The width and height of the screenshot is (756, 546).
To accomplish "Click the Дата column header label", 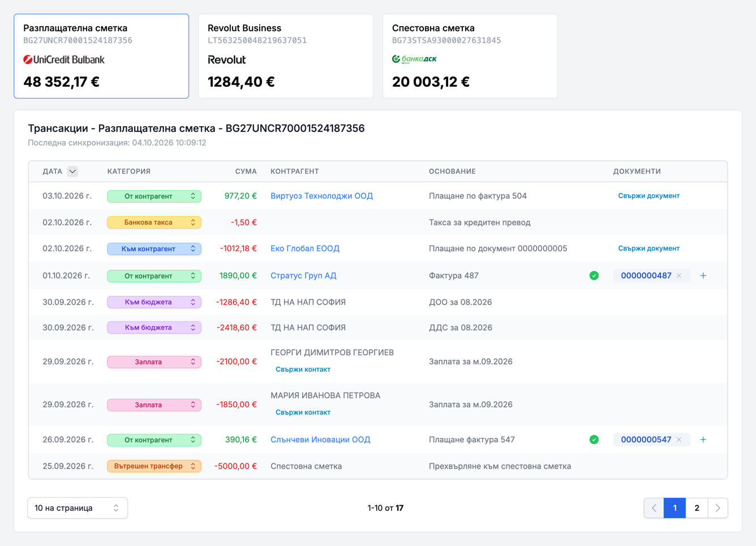I will tap(53, 171).
